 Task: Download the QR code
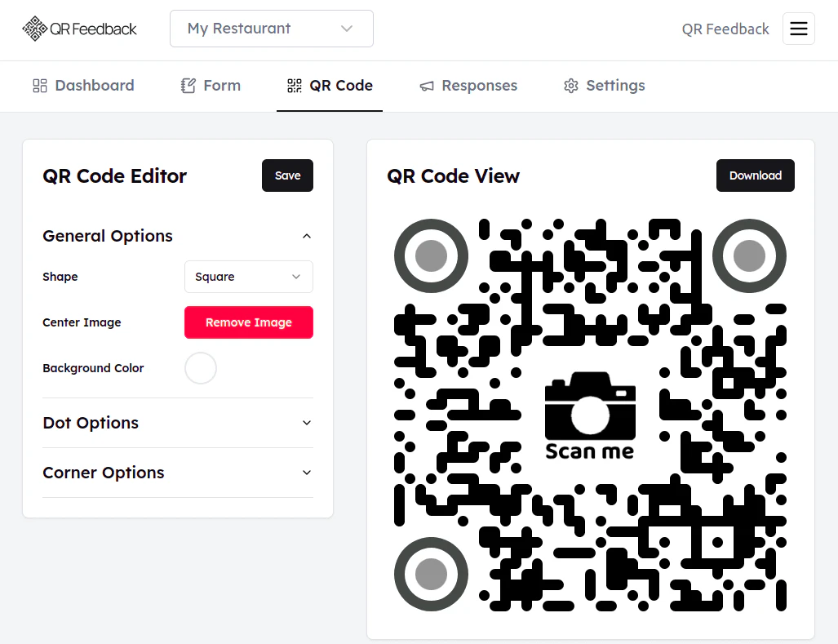[755, 175]
